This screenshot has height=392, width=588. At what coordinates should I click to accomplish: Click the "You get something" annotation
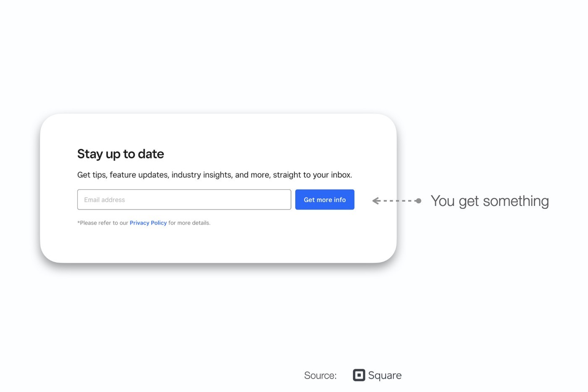[x=489, y=201]
